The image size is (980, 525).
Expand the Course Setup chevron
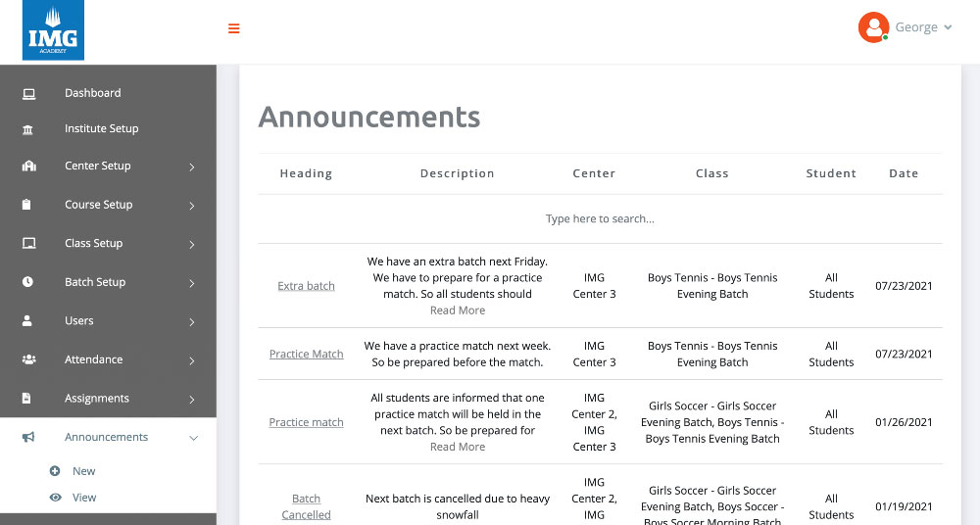pyautogui.click(x=192, y=206)
